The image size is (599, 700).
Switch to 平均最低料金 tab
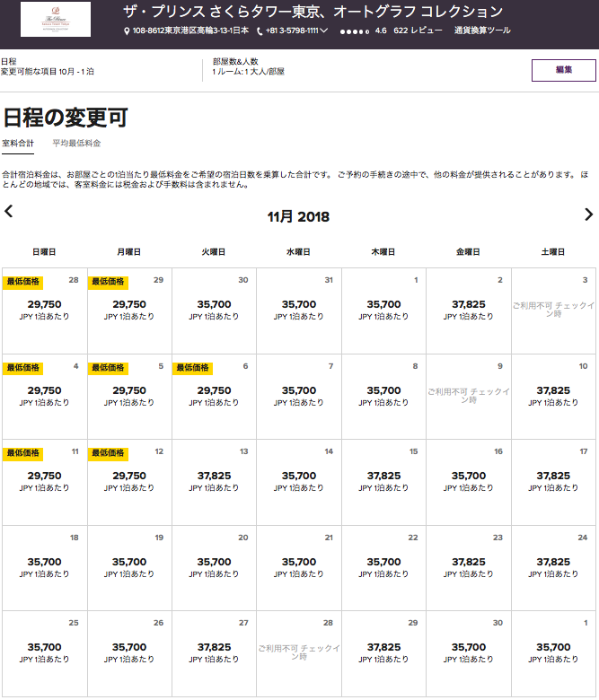pos(76,144)
